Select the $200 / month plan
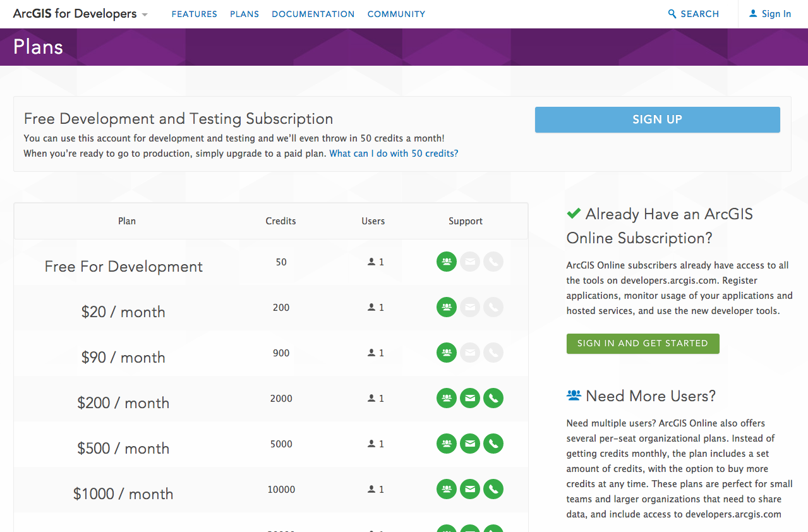 [123, 403]
